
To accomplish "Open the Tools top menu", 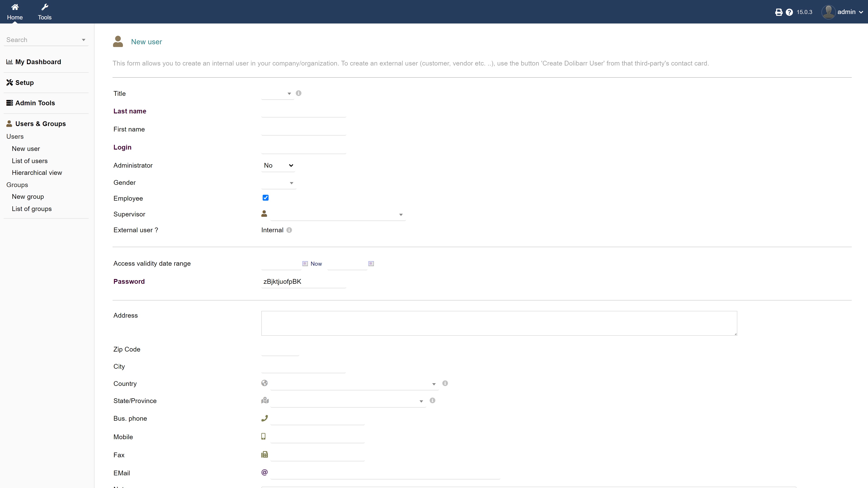I will pyautogui.click(x=45, y=12).
